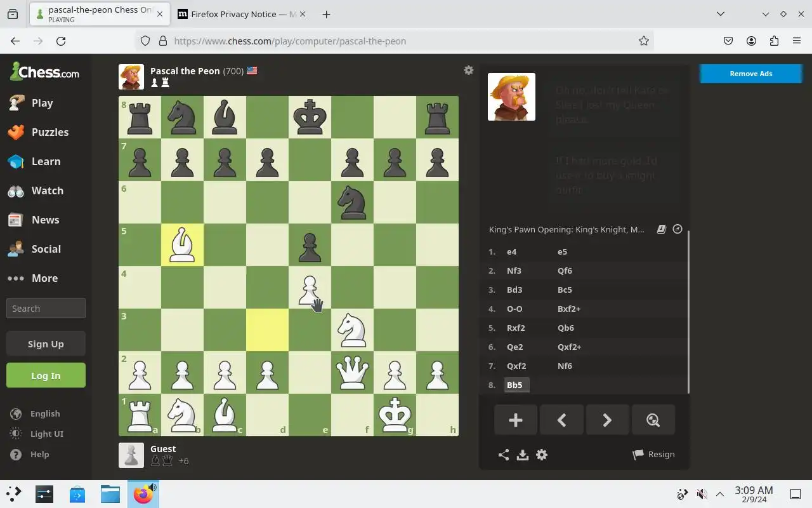Go back one move with left arrow

point(561,420)
